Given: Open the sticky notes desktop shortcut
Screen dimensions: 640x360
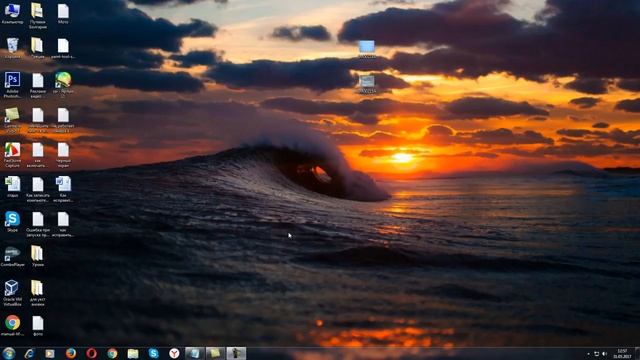Looking at the screenshot, I should click(x=12, y=120).
